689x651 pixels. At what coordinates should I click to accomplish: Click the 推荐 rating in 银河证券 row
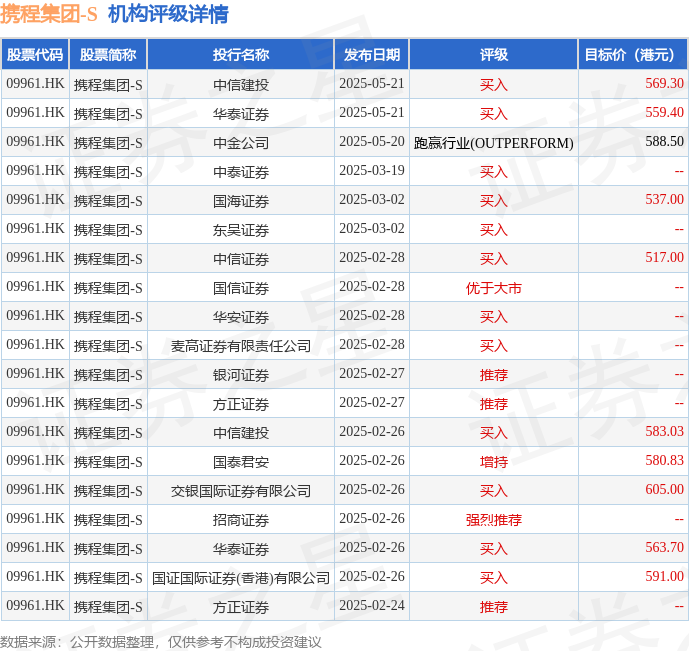tap(493, 375)
